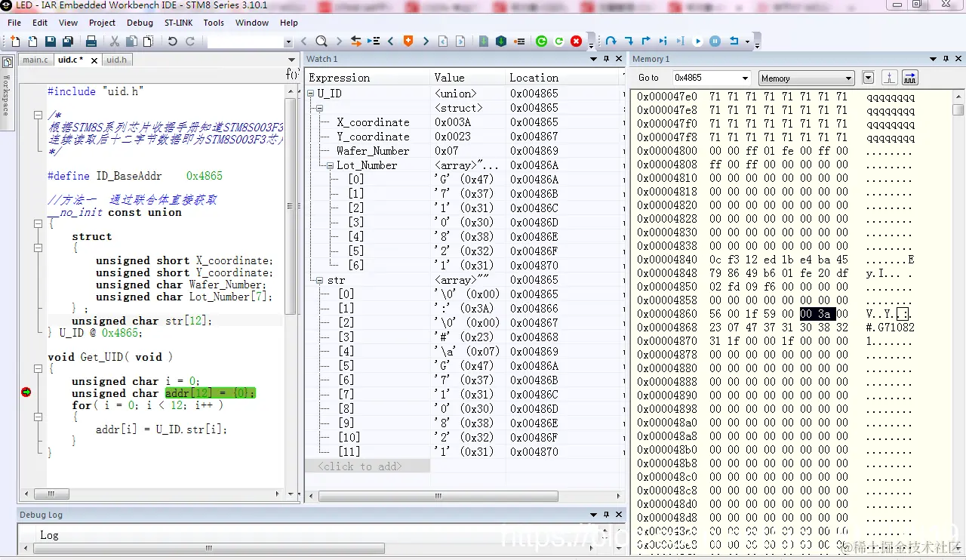This screenshot has width=966, height=560.
Task: Save the current file with Save icon
Action: [x=51, y=42]
